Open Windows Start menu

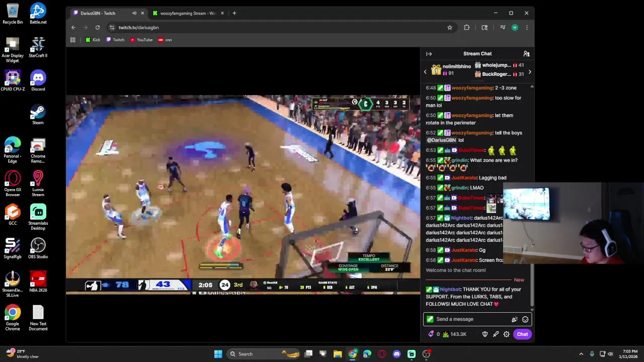point(218,354)
